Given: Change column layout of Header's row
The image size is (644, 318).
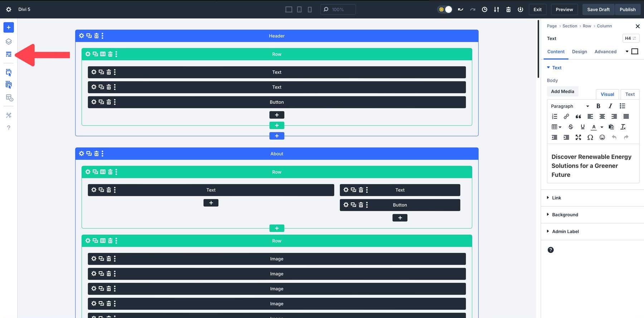Looking at the screenshot, I should pos(103,54).
